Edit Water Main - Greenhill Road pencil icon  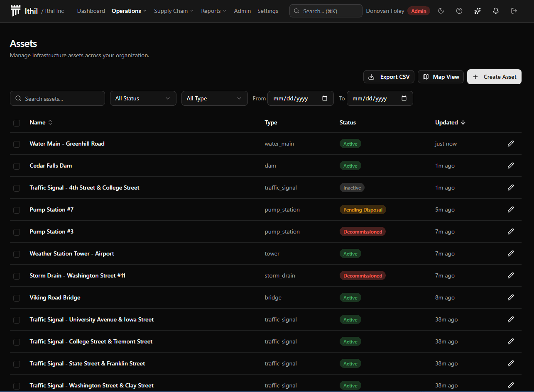tap(511, 144)
